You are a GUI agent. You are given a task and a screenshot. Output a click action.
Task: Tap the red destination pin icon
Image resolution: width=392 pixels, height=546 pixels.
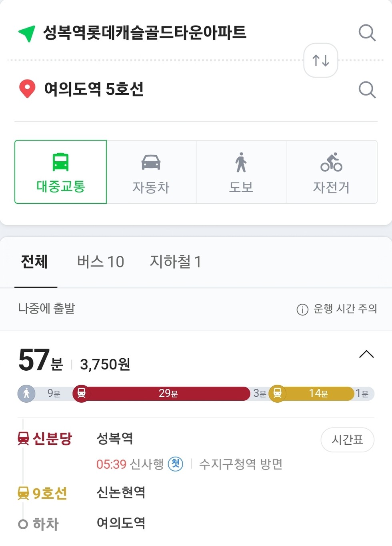pos(27,89)
